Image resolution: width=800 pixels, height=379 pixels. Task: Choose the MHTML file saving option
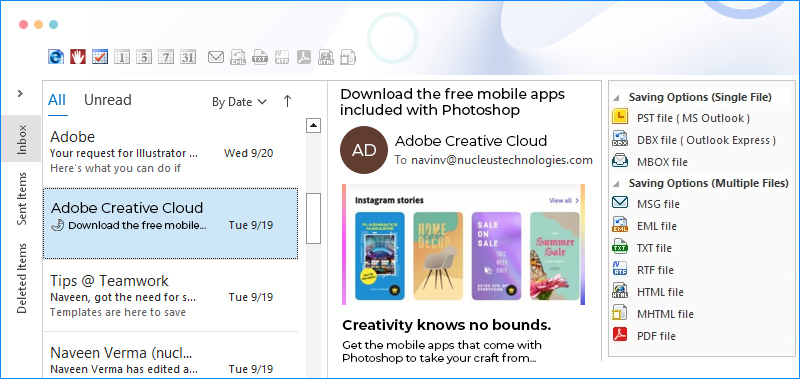pos(665,314)
